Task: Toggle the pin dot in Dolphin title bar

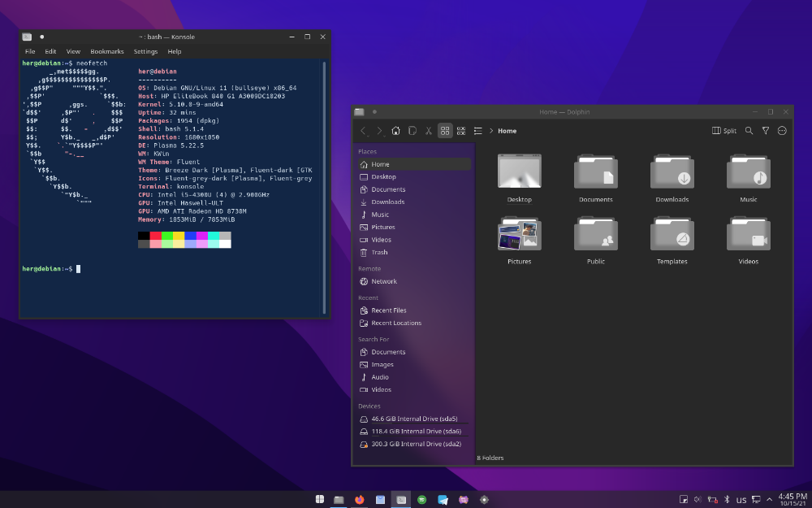Action: (374, 112)
